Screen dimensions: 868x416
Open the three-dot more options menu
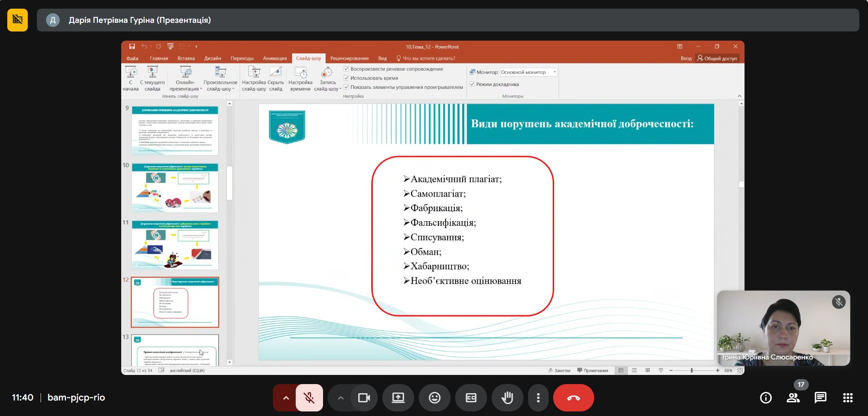tap(538, 398)
